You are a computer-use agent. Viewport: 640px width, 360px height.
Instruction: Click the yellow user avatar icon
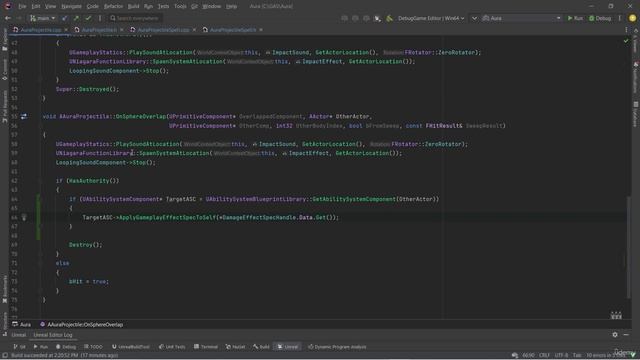(x=632, y=18)
